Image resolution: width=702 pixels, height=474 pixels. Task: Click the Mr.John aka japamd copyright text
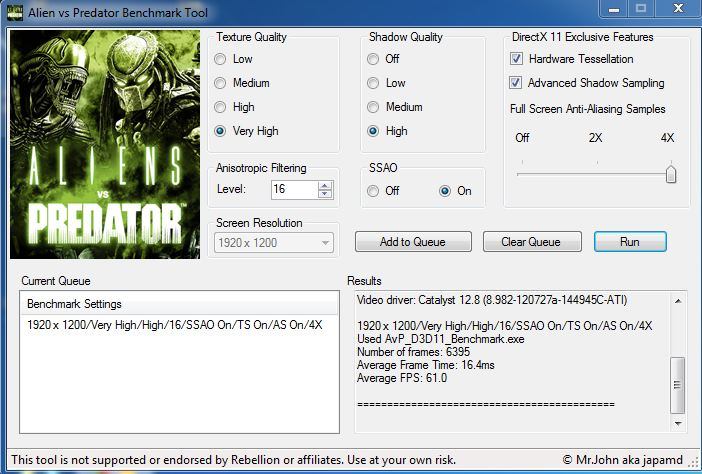coord(622,460)
